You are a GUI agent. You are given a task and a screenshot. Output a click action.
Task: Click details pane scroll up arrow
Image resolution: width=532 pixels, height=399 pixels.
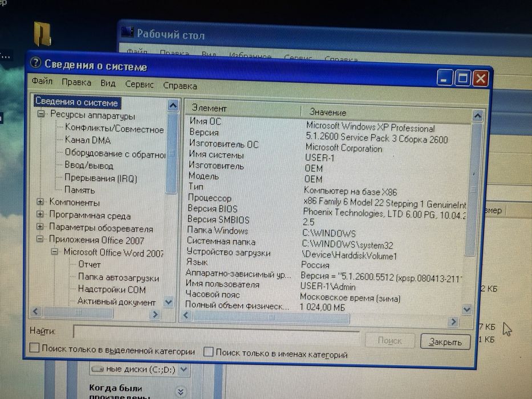[x=477, y=116]
